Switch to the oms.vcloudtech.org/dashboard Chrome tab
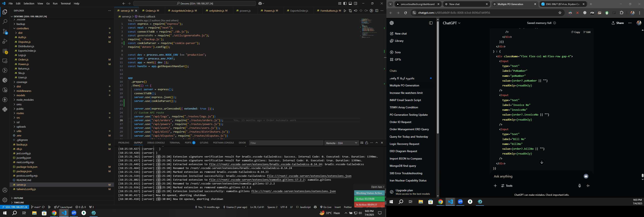644x217 pixels. (x=418, y=4)
